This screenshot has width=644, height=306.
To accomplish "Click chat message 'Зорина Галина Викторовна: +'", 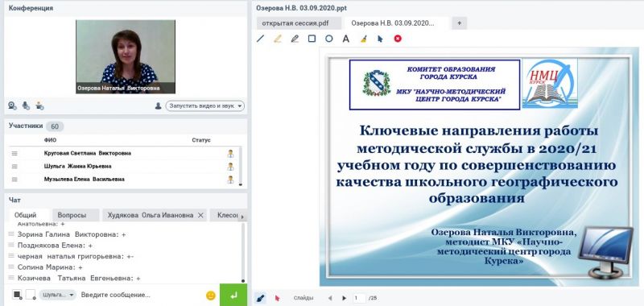I will (x=72, y=234).
